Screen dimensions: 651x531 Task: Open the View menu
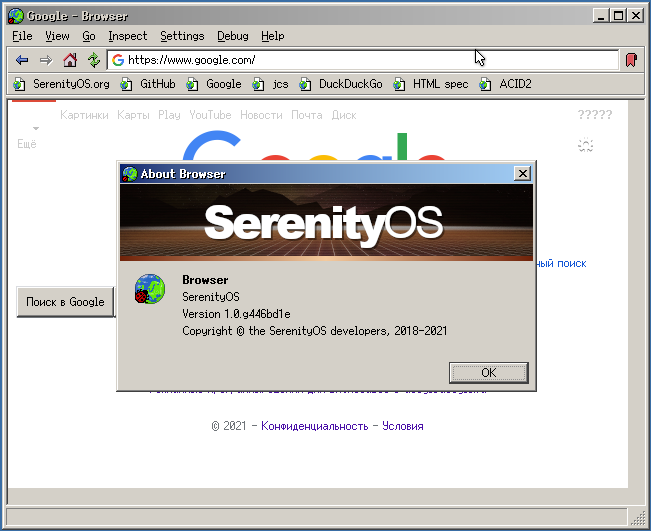(57, 36)
